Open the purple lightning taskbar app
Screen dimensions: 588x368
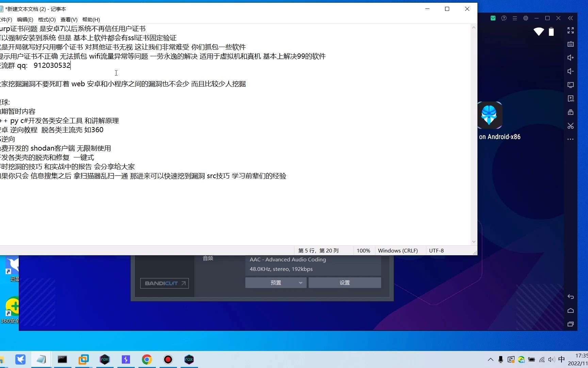(x=126, y=359)
